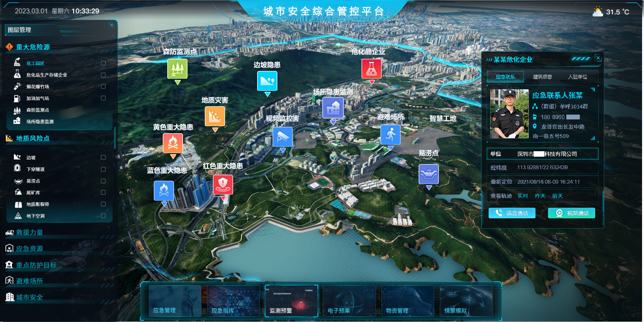Click the waterlogging point wave marker
644x322 pixels.
pos(429,174)
